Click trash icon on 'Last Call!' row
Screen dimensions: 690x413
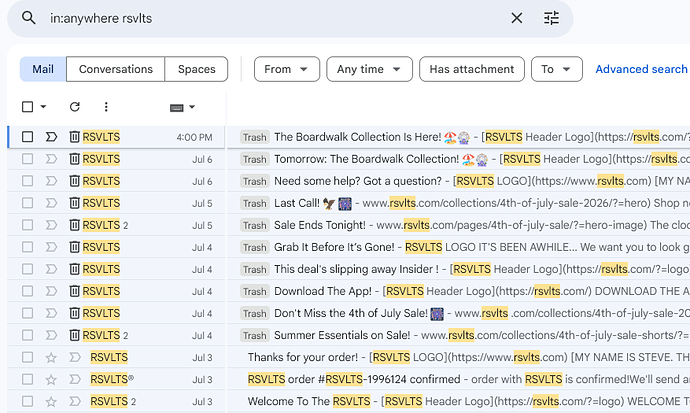(x=74, y=203)
